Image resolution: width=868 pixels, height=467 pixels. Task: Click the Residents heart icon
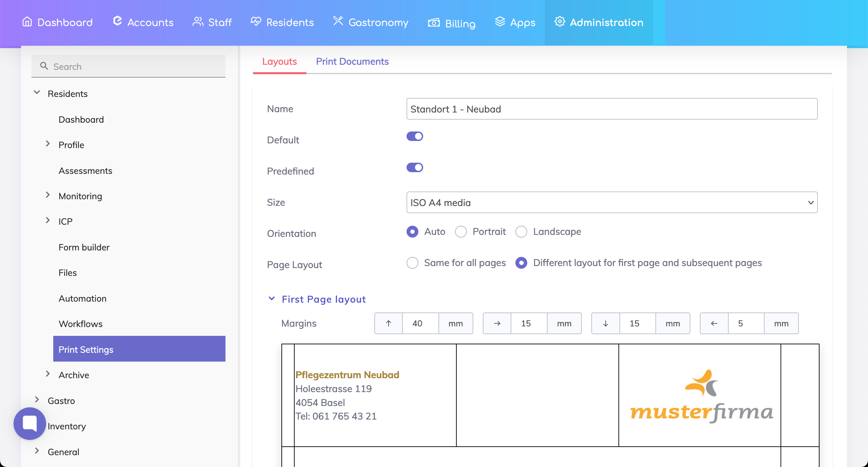pyautogui.click(x=256, y=22)
